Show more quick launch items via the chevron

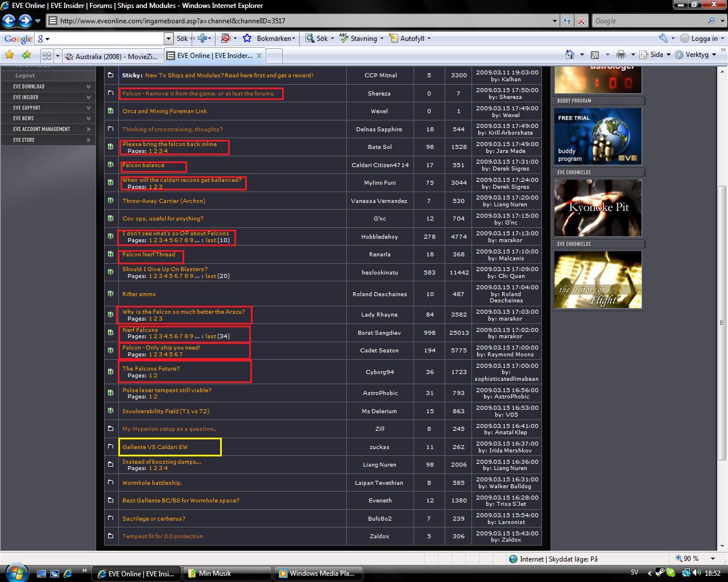coord(85,571)
